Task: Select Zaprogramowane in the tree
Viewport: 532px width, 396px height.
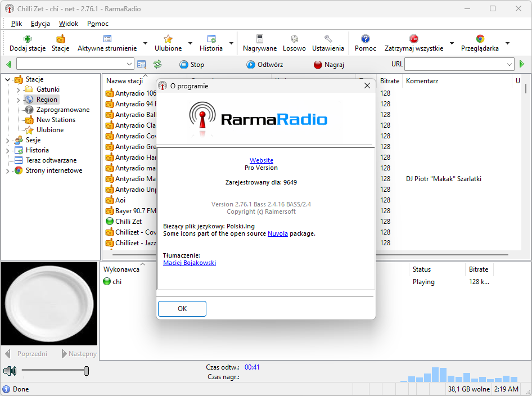Action: [x=63, y=110]
